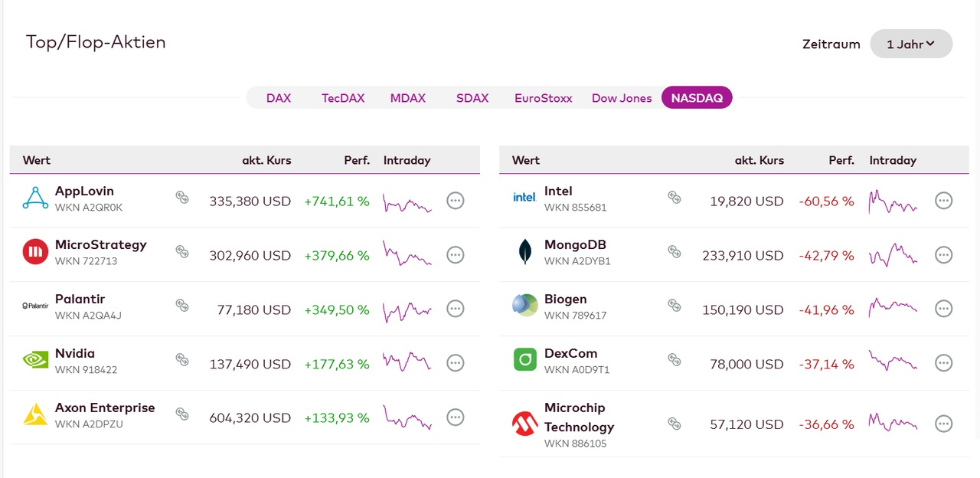Select the SDAX index tab

pos(472,98)
